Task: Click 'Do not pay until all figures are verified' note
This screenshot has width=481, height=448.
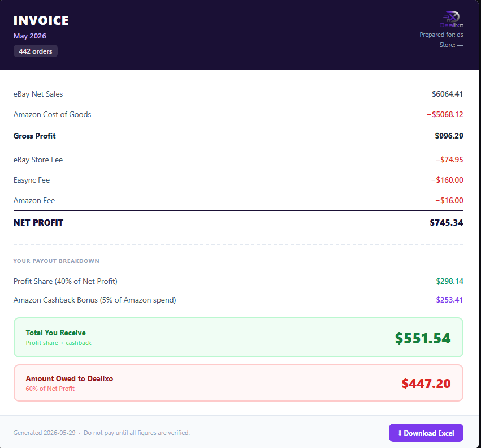Action: point(137,433)
